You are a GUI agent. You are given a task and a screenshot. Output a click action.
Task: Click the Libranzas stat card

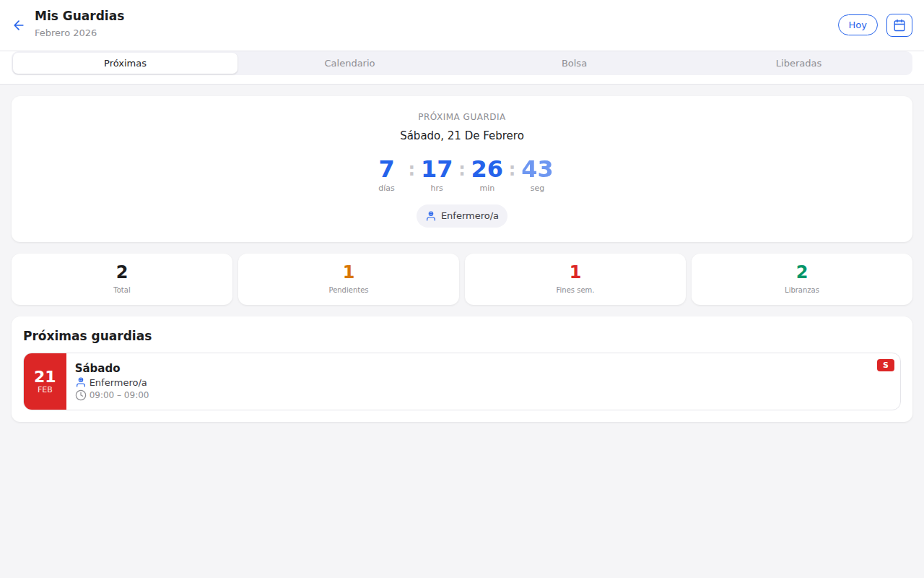click(x=802, y=279)
